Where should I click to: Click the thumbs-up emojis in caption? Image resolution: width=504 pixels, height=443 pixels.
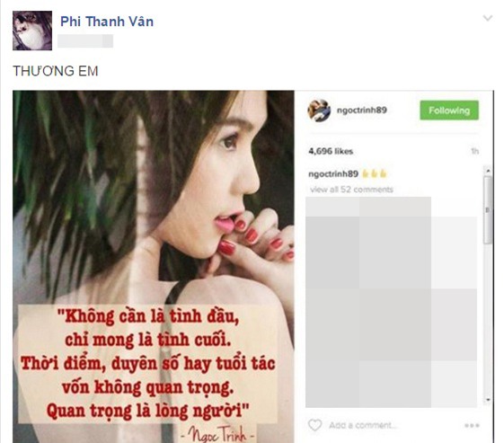point(374,174)
